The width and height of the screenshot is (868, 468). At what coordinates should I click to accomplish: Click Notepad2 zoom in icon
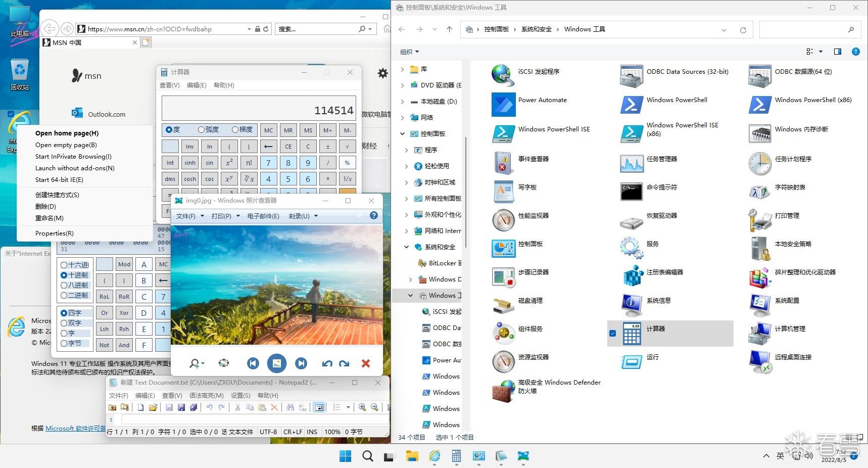coord(362,407)
